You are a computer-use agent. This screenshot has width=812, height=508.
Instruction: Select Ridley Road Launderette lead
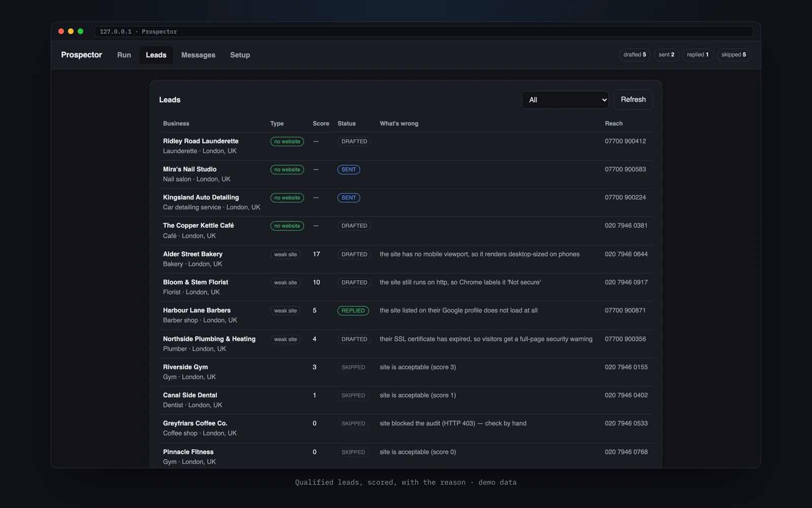point(405,146)
